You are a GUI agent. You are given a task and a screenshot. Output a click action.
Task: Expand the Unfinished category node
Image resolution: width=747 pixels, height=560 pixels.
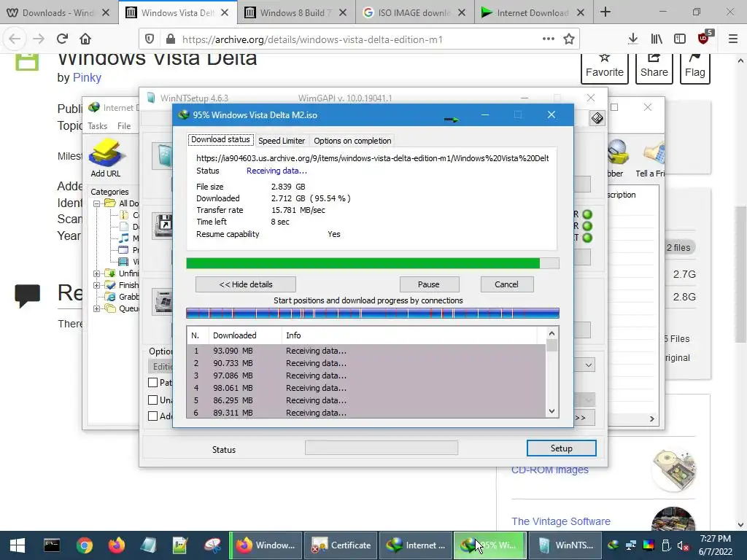(x=97, y=273)
